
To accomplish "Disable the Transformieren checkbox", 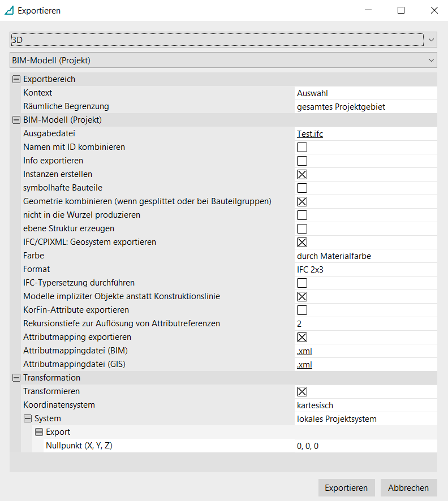I will tap(302, 391).
